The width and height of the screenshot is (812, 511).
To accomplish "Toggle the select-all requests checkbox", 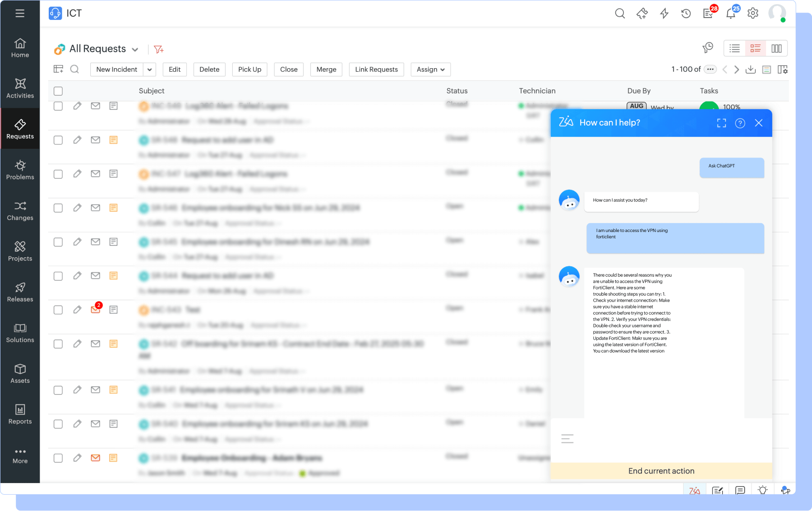I will tap(58, 91).
